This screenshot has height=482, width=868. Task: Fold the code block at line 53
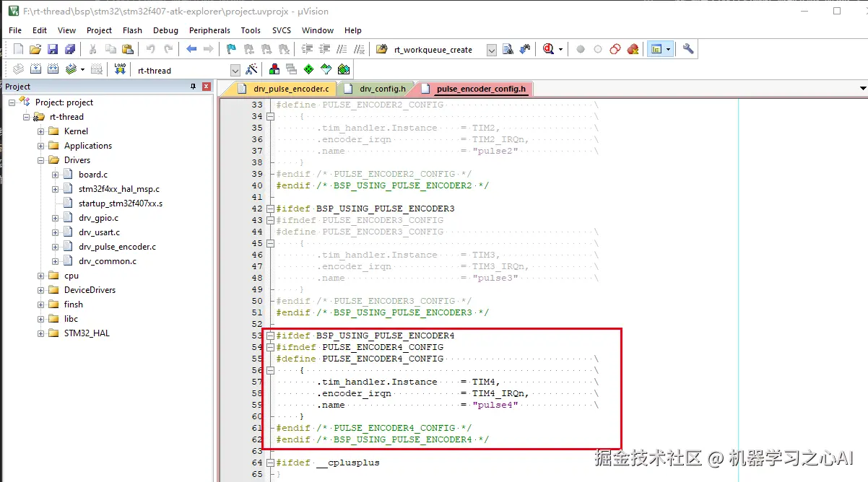click(270, 336)
